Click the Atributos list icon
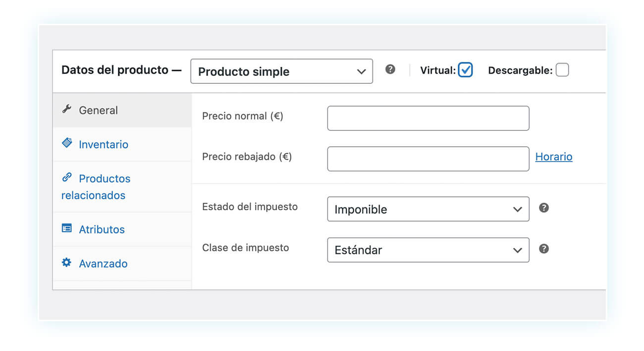 click(x=67, y=228)
